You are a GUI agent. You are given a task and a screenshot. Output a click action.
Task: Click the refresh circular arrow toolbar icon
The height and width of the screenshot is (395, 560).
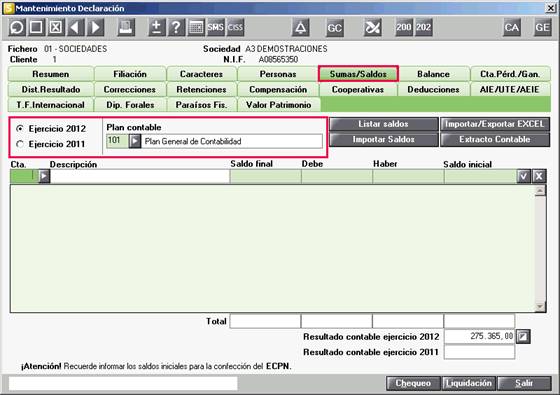[16, 28]
